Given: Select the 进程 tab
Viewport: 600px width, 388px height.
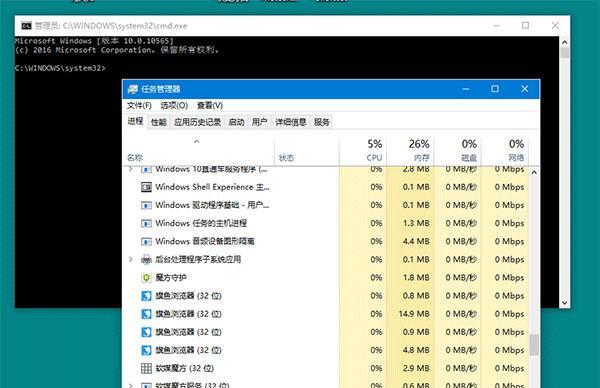Looking at the screenshot, I should tap(135, 121).
